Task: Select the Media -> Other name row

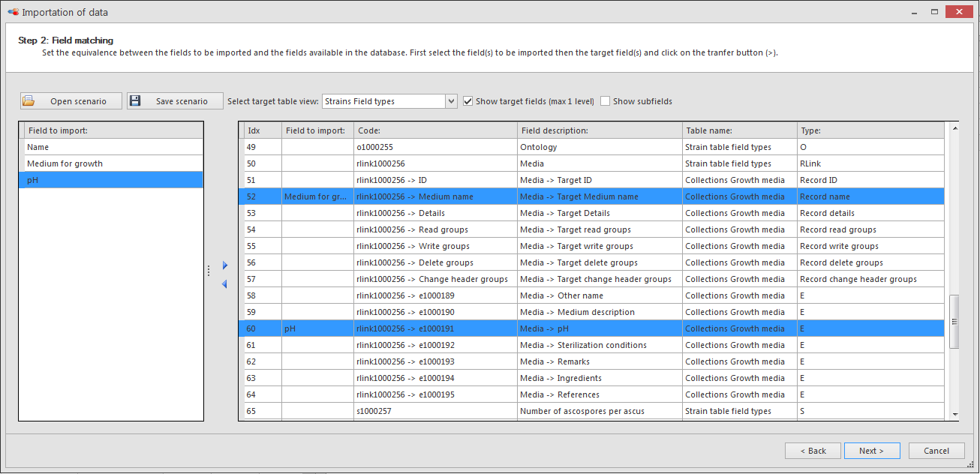Action: click(x=591, y=295)
